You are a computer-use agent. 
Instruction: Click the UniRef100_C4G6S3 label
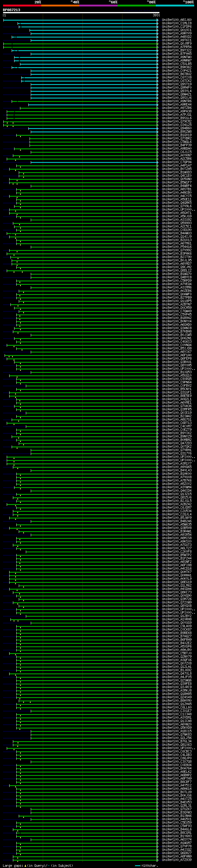tap(176, 342)
